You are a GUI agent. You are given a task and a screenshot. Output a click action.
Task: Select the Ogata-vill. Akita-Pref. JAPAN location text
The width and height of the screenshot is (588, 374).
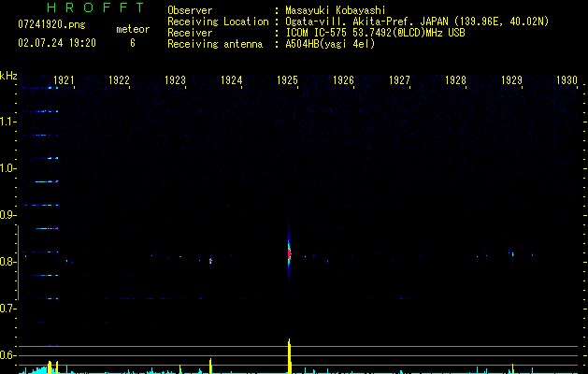click(x=417, y=22)
